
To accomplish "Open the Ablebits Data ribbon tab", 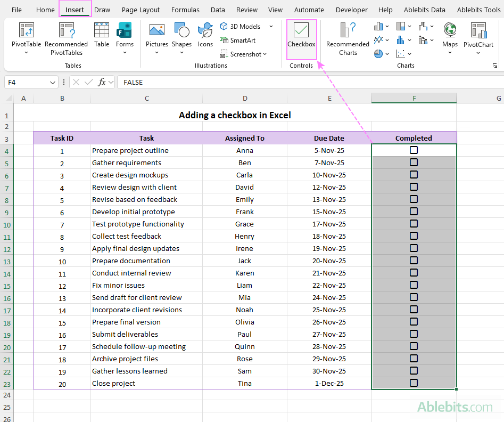I will point(424,9).
